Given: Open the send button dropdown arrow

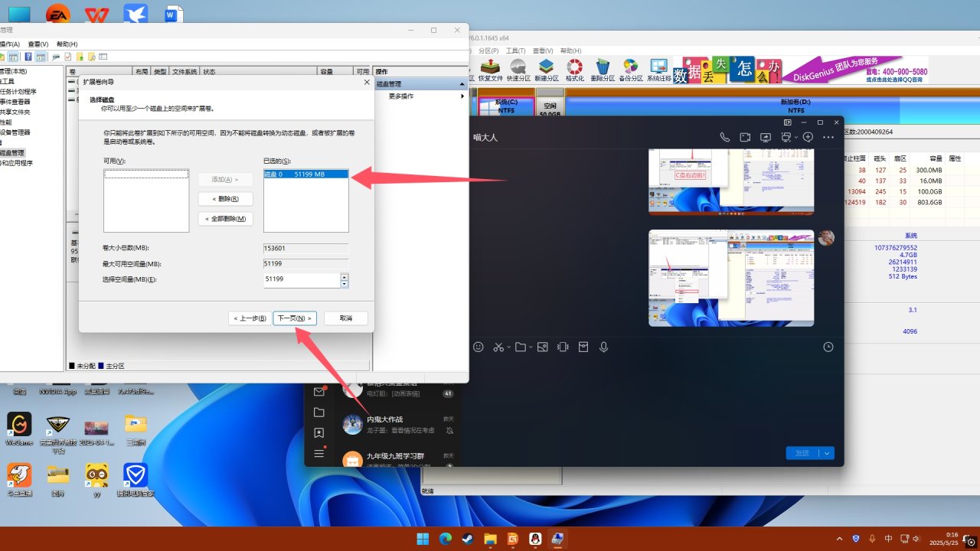Looking at the screenshot, I should [x=827, y=453].
